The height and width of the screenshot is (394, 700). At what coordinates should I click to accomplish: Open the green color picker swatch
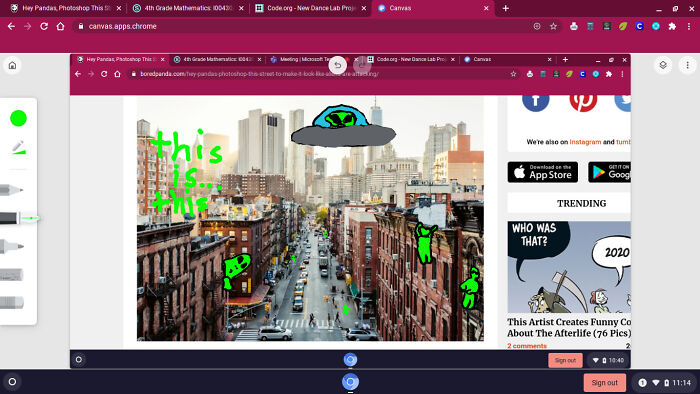coord(18,118)
